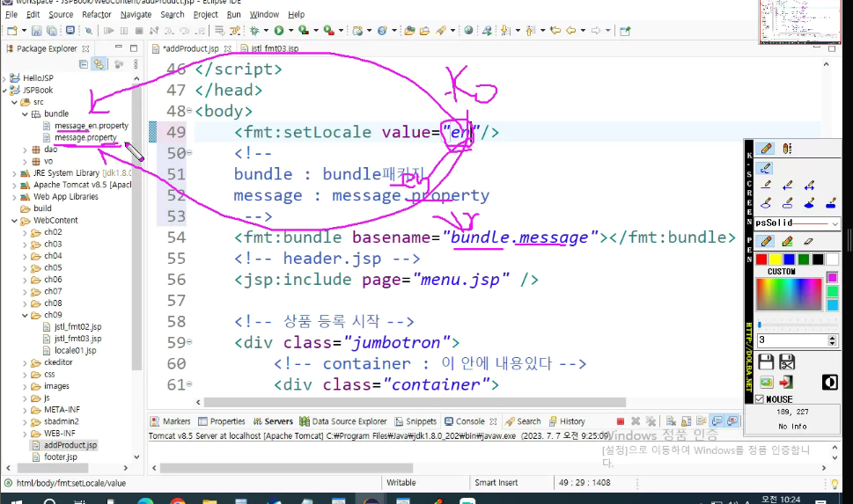
Task: Click the Save toolbar icon
Action: [x=36, y=31]
